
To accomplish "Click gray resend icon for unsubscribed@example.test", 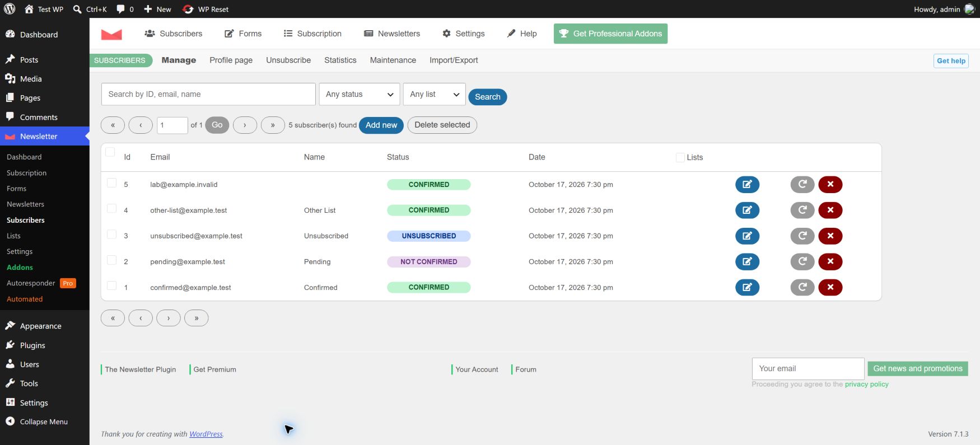I will pos(802,236).
